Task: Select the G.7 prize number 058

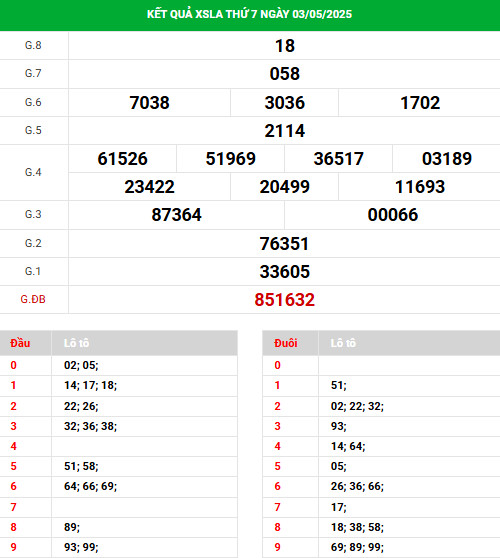Action: click(x=285, y=74)
